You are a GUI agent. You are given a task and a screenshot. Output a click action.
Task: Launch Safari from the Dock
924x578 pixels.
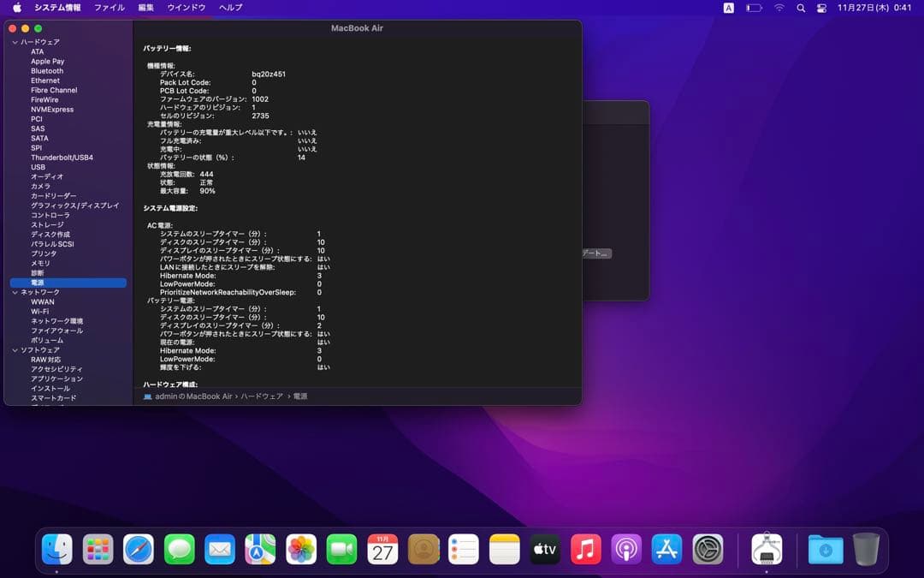pos(139,549)
